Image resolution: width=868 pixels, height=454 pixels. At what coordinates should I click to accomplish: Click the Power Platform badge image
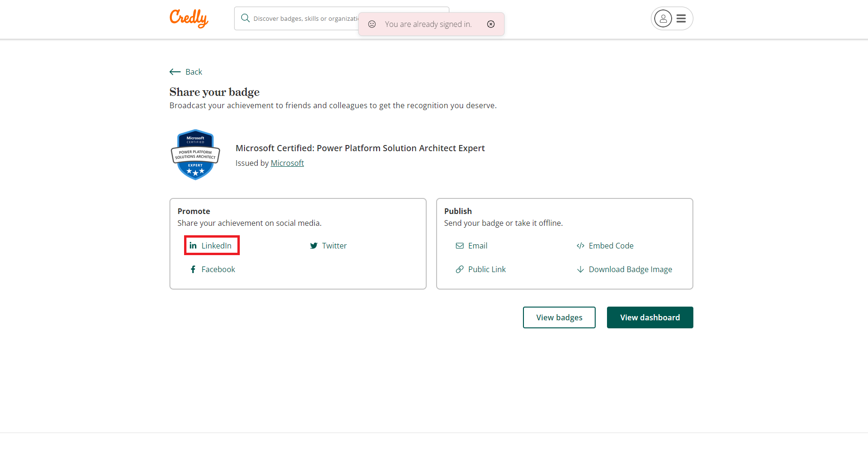click(195, 155)
